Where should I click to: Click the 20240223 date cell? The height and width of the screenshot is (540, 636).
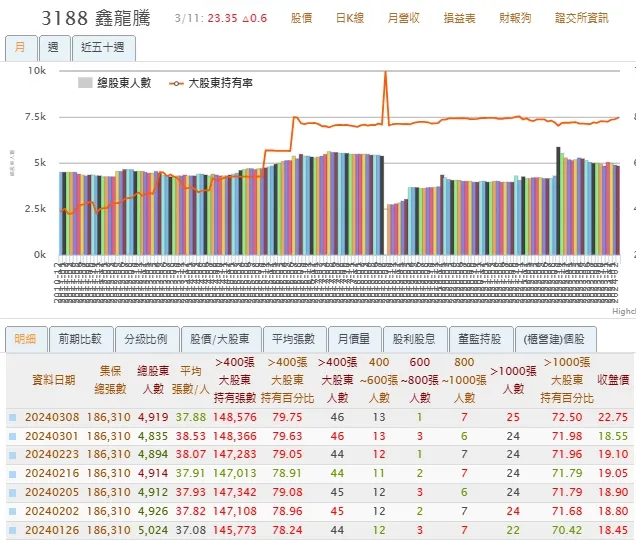(52, 454)
